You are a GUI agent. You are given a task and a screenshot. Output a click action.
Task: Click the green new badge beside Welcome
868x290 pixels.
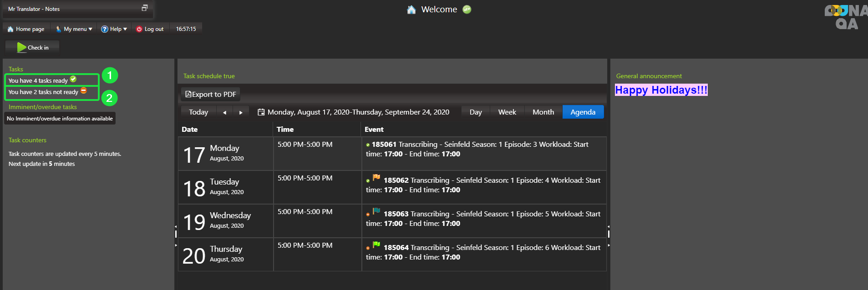(467, 9)
